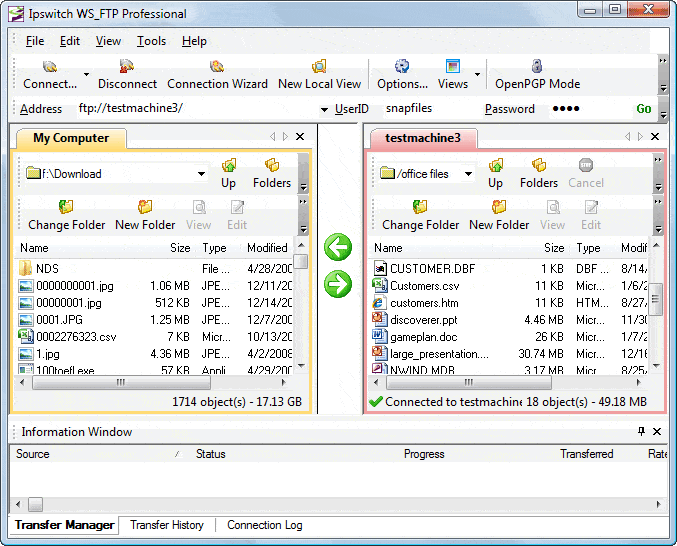The image size is (677, 546).
Task: Click View in testmachine3 pane
Action: pos(553,215)
